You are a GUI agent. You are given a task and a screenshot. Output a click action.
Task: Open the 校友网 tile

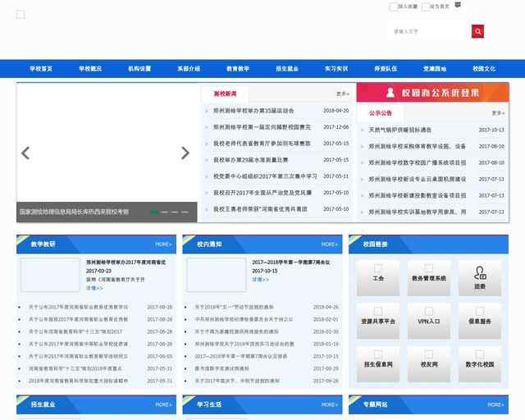429,364
